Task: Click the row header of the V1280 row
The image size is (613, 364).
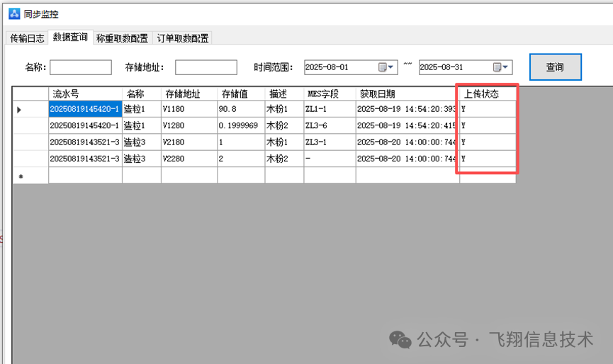Action: 30,125
